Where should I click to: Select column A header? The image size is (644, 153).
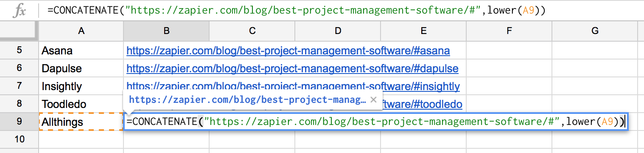(81, 31)
